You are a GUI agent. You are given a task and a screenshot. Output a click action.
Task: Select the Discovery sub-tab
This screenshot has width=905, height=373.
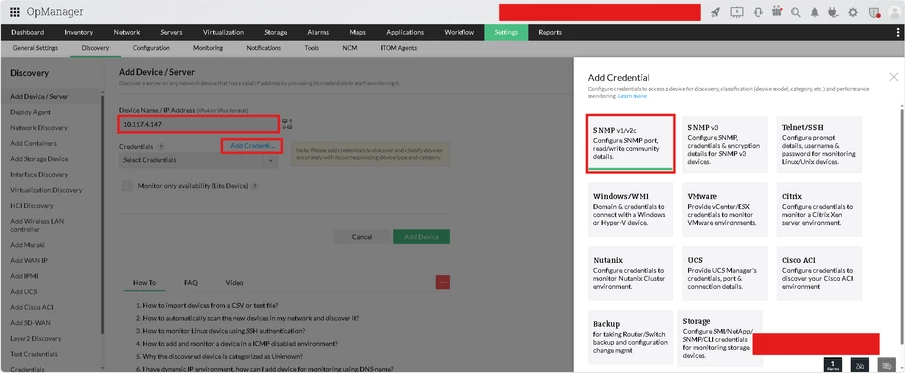pyautogui.click(x=95, y=48)
